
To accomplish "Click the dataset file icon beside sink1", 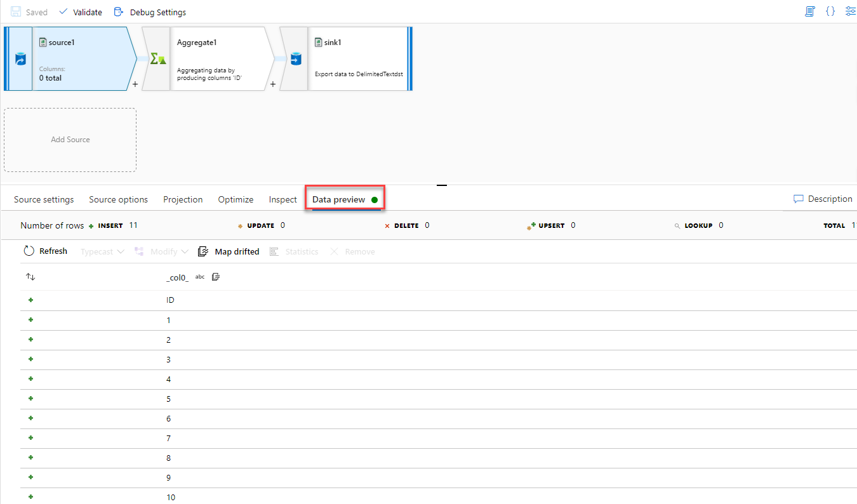I will point(319,42).
